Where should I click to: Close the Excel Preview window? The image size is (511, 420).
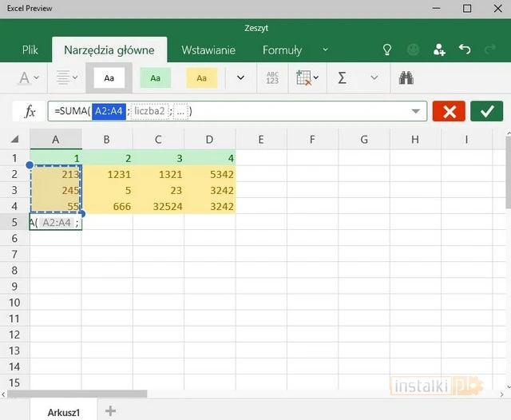coord(497,9)
